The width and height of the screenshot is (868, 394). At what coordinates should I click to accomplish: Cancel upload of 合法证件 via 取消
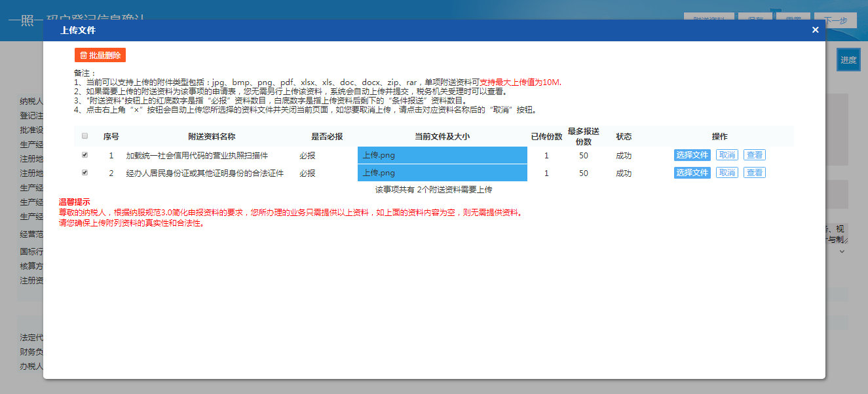727,172
